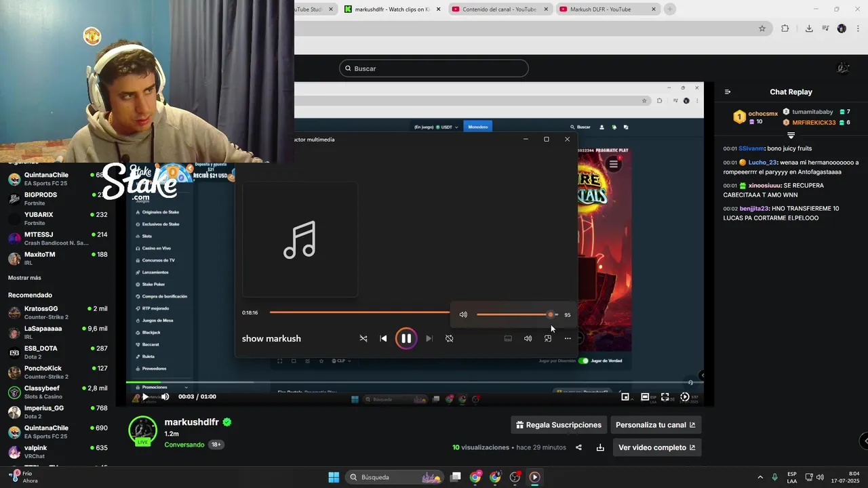Open the markushdlfr channel name link

192,422
